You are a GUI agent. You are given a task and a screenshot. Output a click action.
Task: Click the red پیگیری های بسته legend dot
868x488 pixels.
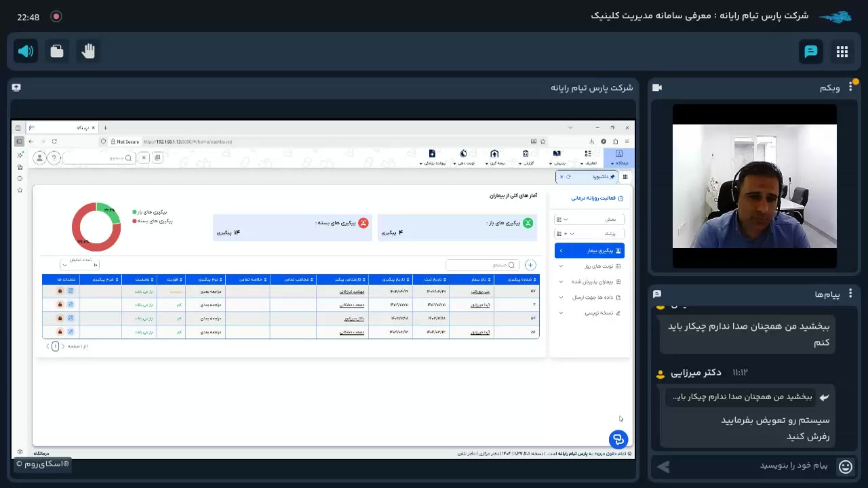134,221
